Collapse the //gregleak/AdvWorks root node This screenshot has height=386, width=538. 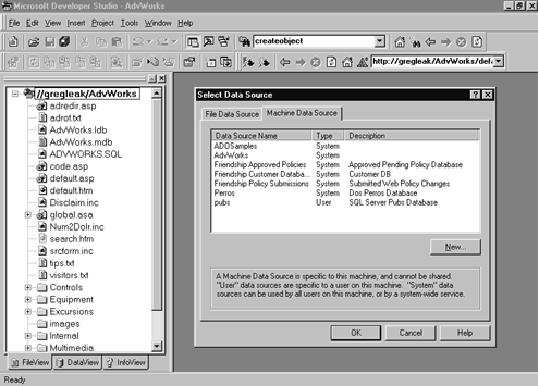pos(15,93)
